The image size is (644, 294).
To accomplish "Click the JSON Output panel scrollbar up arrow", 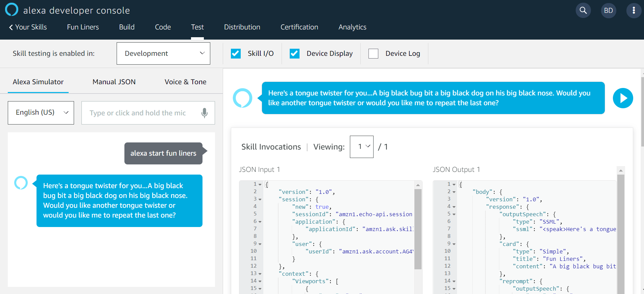I will [x=621, y=170].
